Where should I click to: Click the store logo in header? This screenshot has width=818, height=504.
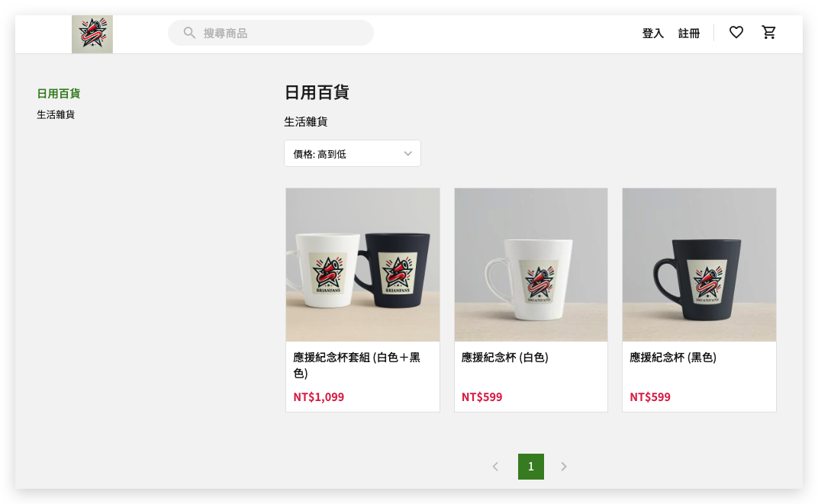pyautogui.click(x=92, y=34)
